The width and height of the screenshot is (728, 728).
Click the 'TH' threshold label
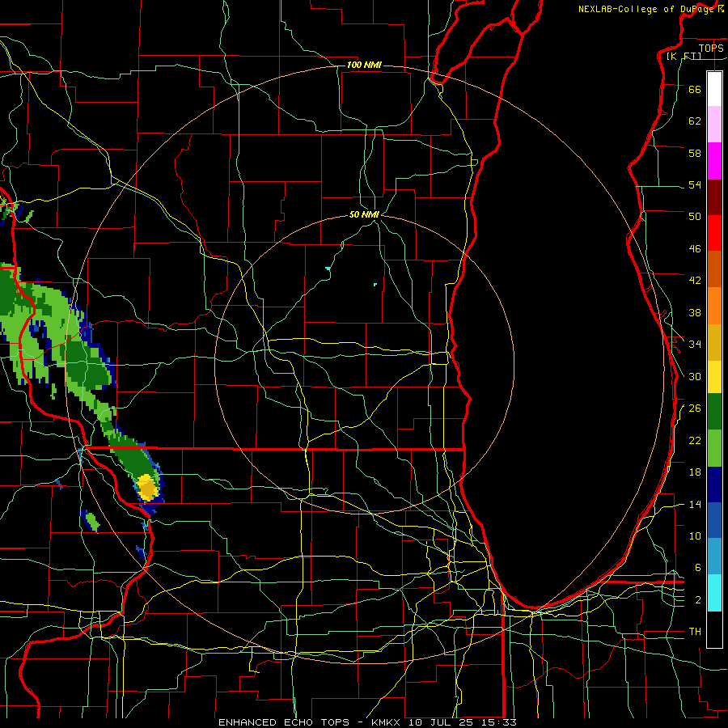695,632
